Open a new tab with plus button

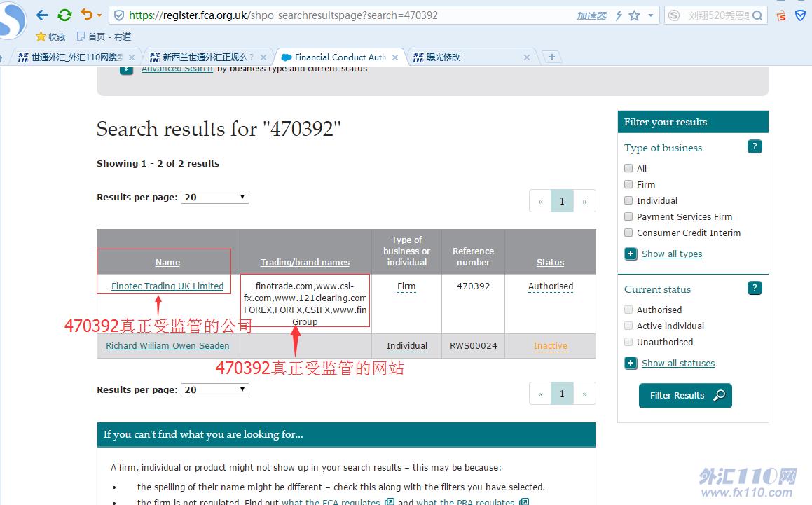coord(552,57)
